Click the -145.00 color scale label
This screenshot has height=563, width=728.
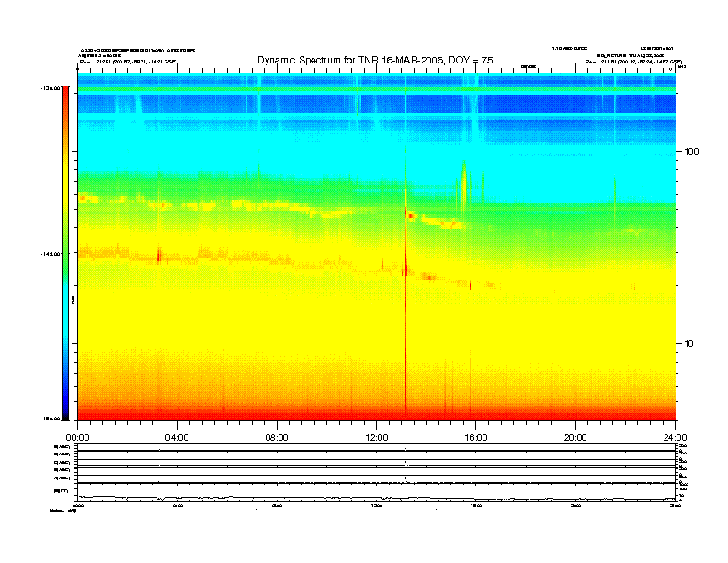pyautogui.click(x=51, y=254)
